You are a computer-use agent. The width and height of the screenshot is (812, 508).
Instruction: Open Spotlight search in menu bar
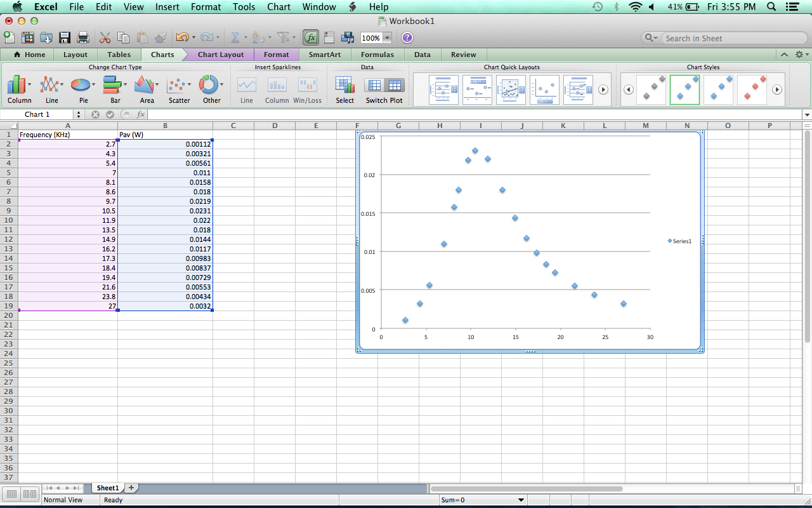771,7
